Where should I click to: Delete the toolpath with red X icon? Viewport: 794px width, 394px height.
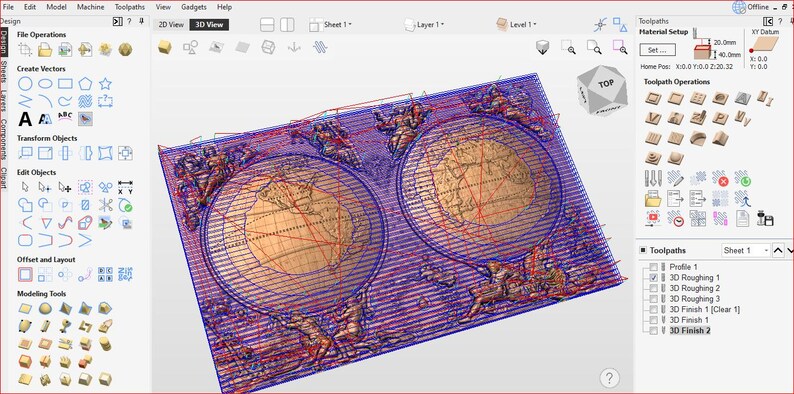click(x=720, y=178)
